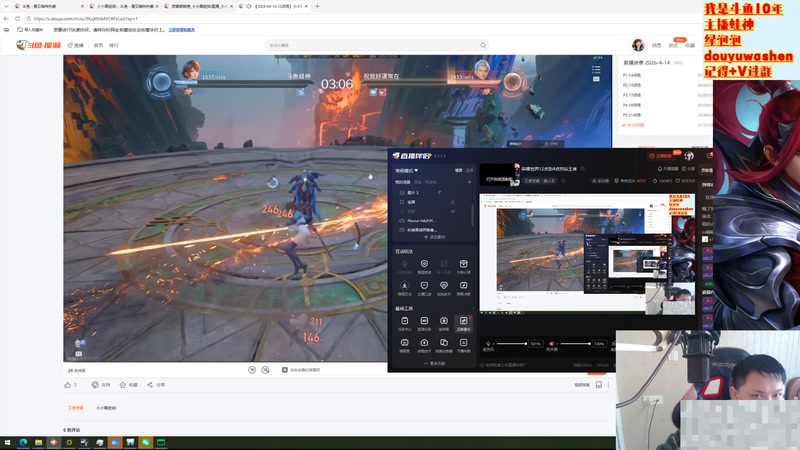Open 排行 in the site navigation
This screenshot has height=450, width=800.
(114, 45)
